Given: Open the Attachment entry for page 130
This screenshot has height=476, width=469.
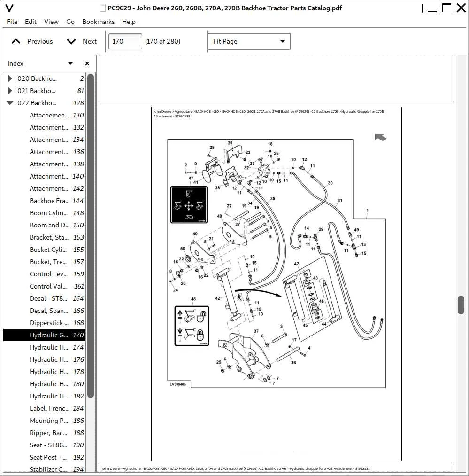Looking at the screenshot, I should [45, 115].
